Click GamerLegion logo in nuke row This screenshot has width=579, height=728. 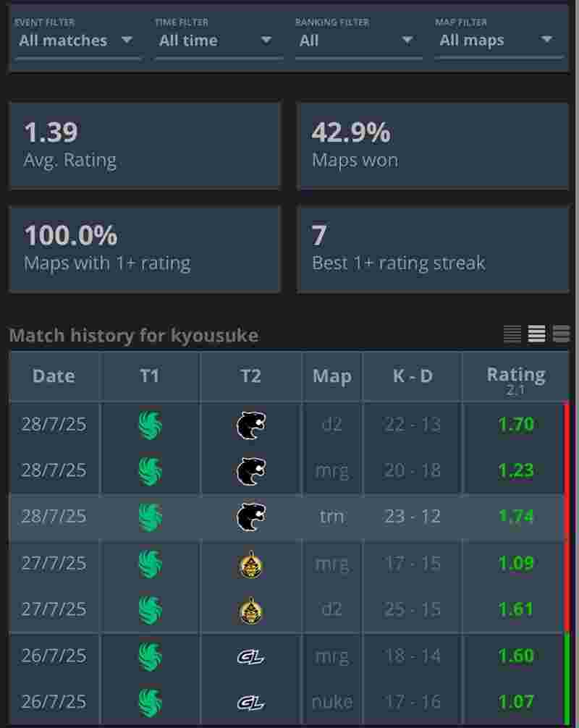point(250,703)
